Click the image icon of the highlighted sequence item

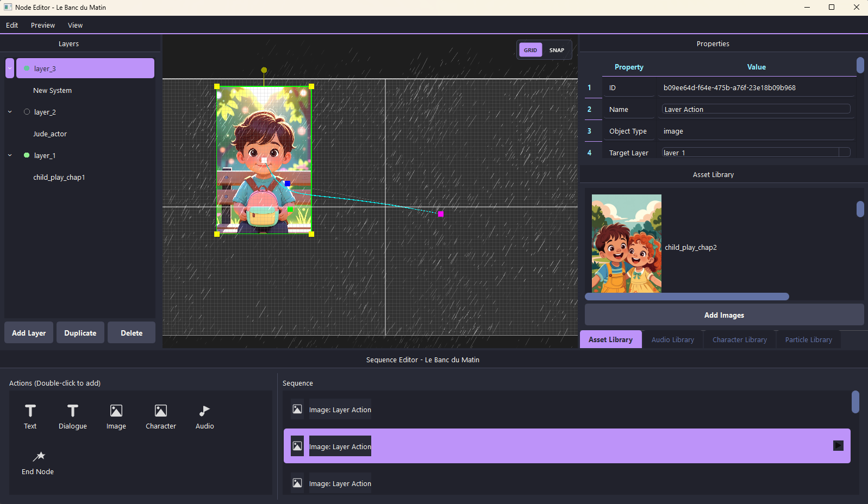pyautogui.click(x=297, y=446)
